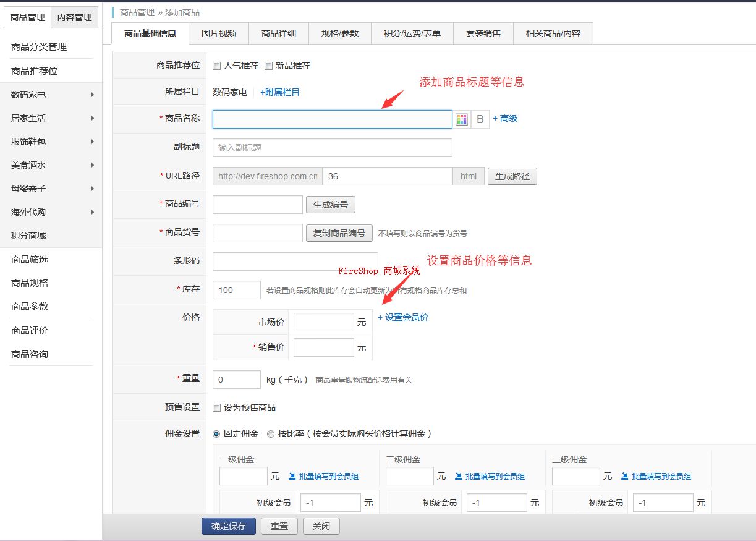The image size is (756, 541).
Task: Focus the 副标题 input field
Action: coord(333,148)
